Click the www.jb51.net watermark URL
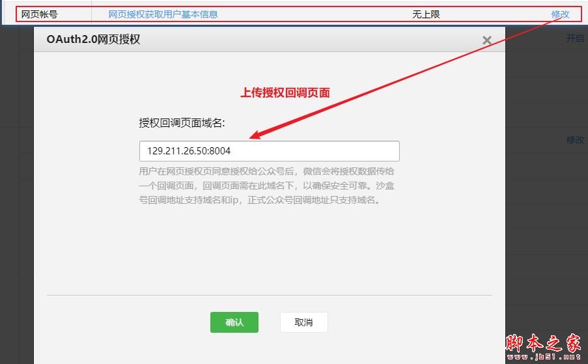The height and width of the screenshot is (364, 588). click(544, 357)
